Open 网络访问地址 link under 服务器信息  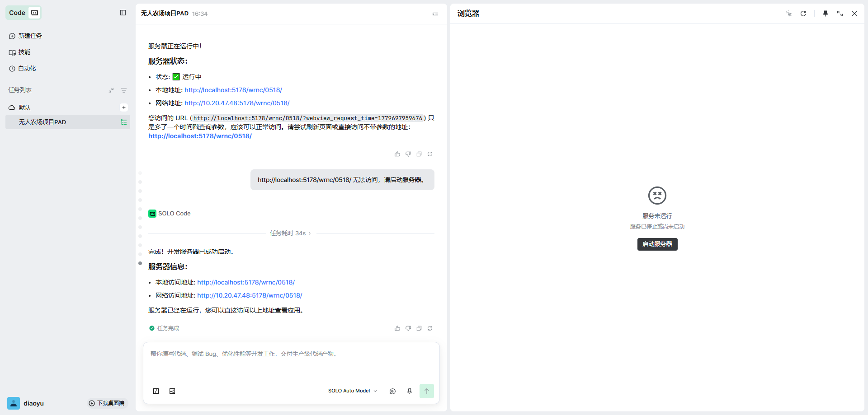250,295
